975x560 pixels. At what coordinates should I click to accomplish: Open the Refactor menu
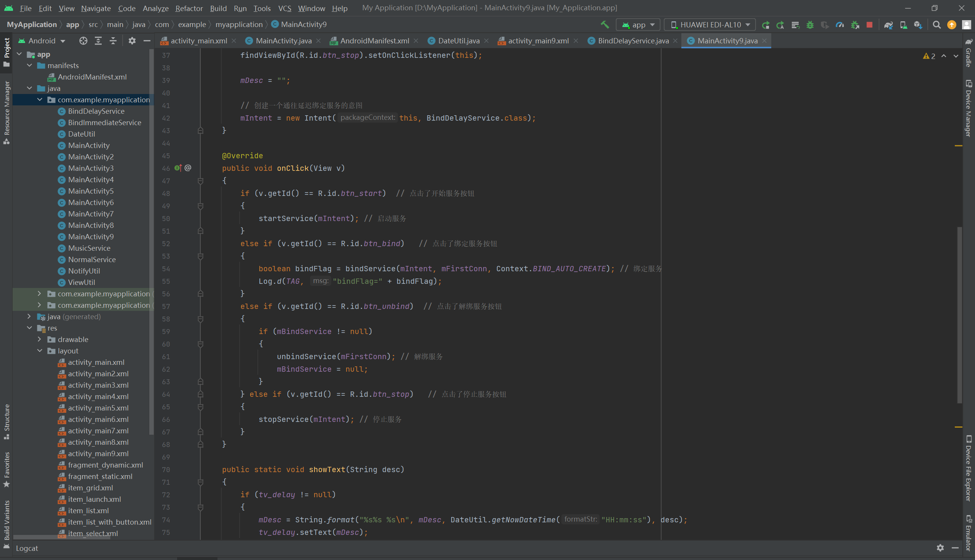[x=189, y=8]
